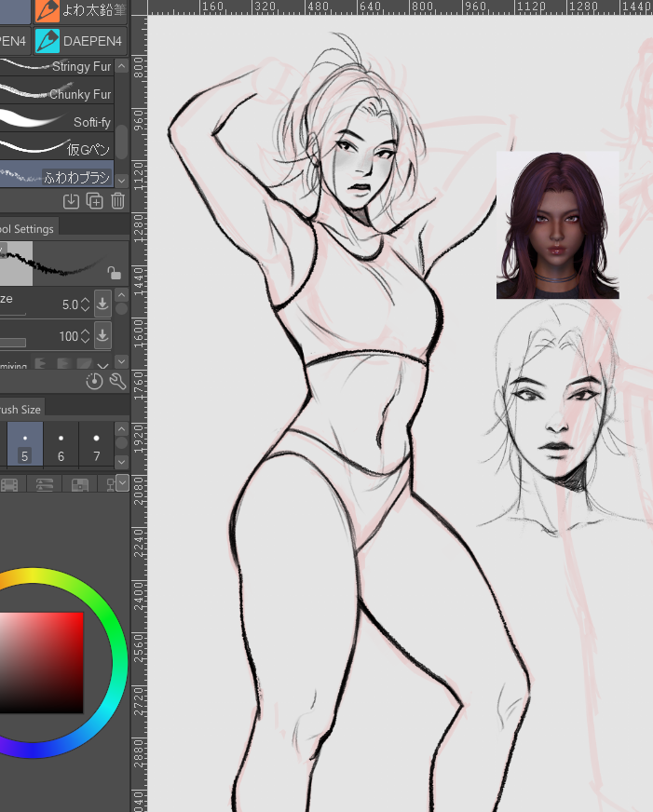Adjust brush size 5.0 stepper arrows
Screen dimensions: 653x812
(x=86, y=305)
